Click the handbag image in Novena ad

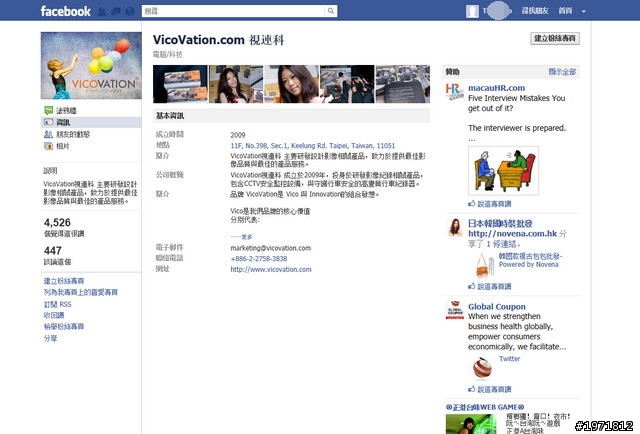click(x=483, y=265)
